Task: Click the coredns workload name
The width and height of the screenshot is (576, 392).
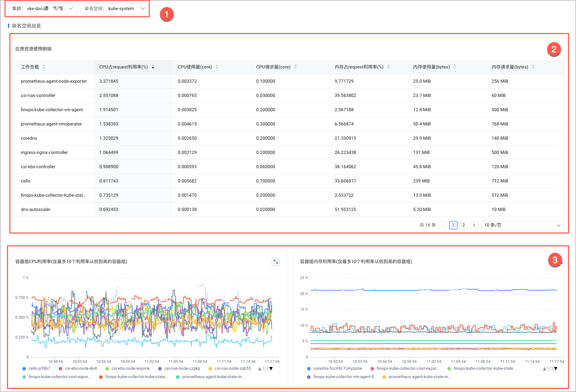Action: click(x=29, y=138)
